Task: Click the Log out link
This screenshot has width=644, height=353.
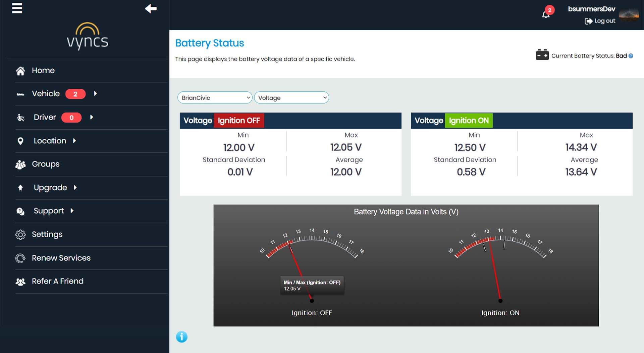Action: coord(600,21)
